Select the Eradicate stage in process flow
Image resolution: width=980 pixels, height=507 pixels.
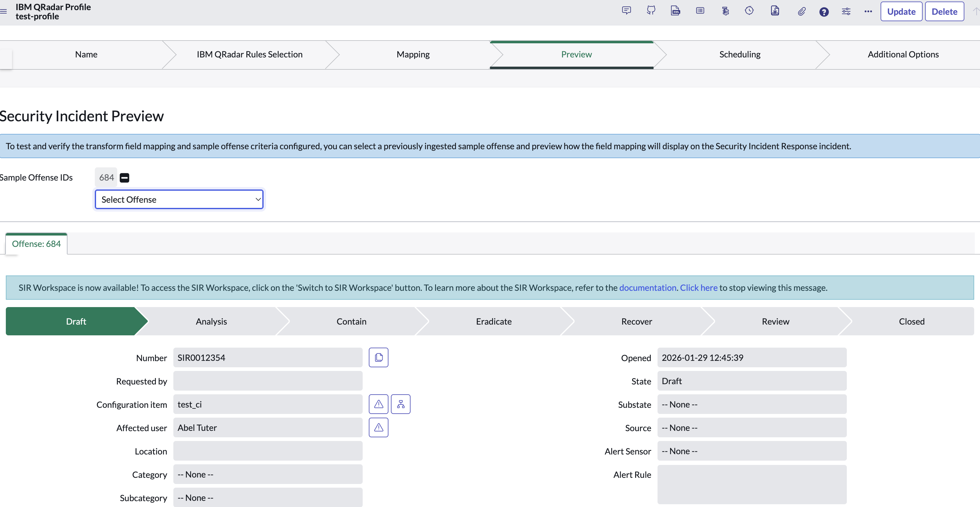(x=494, y=321)
